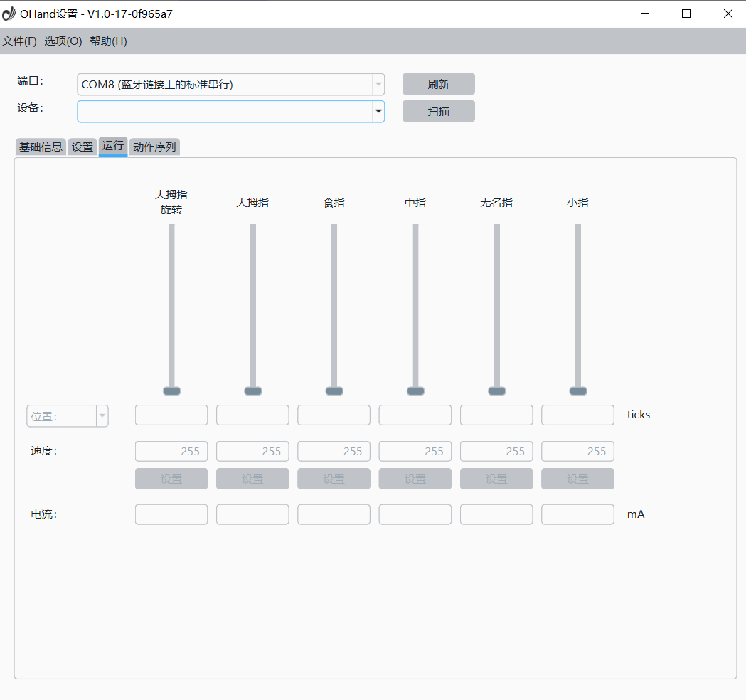Image resolution: width=746 pixels, height=700 pixels.
Task: Click 设置 button under 无名指 column
Action: pyautogui.click(x=496, y=479)
